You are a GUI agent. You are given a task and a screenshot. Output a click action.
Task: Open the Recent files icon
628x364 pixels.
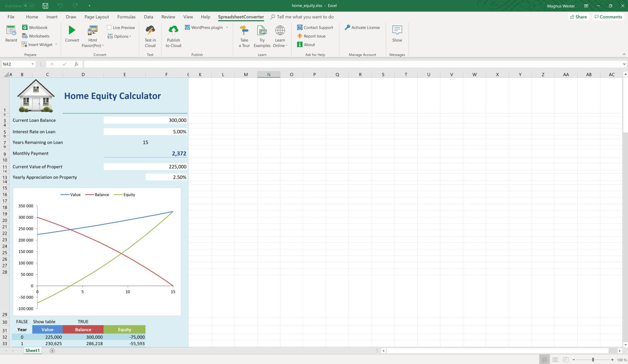click(x=11, y=30)
